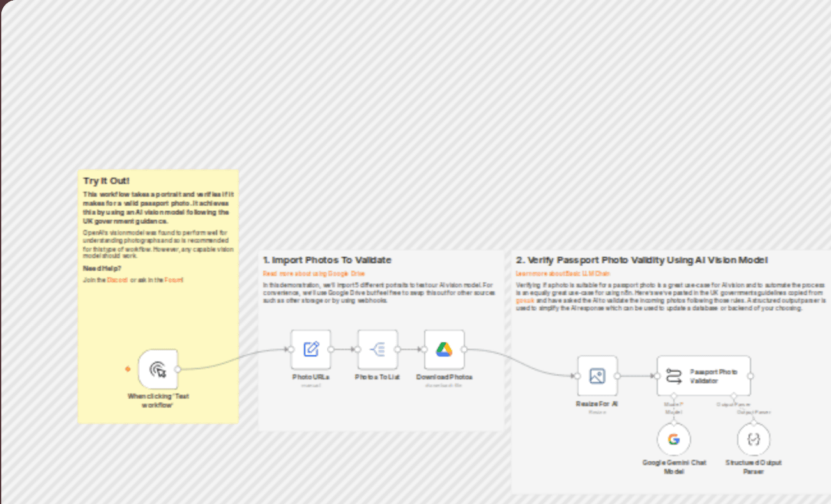Screen dimensions: 831x504
Task: Click the 'Download Photos' node label
Action: tap(445, 377)
